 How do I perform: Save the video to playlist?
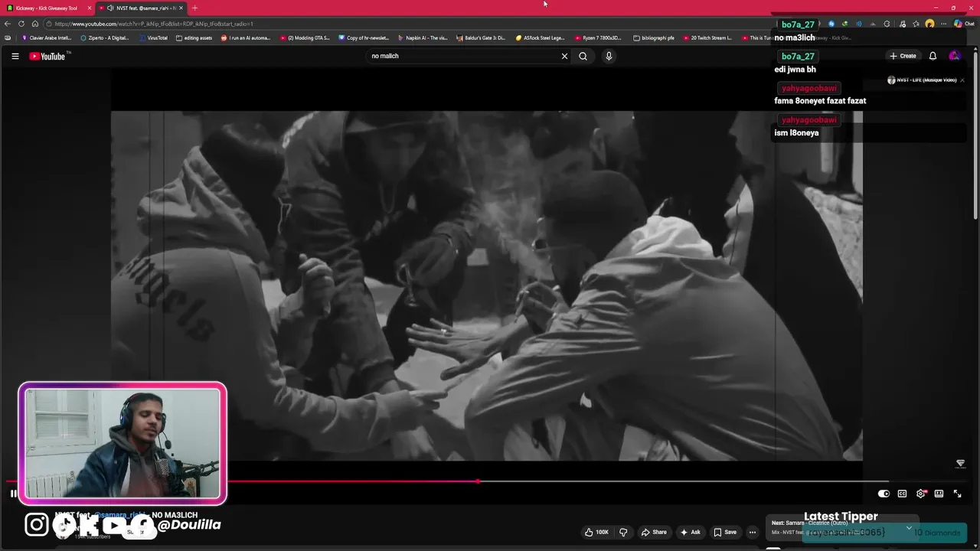(725, 532)
